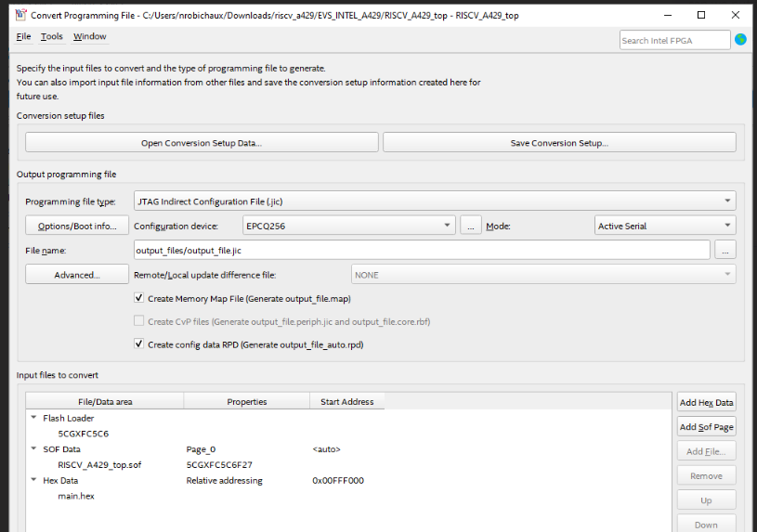
Task: Click the File name text field
Action: tap(422, 250)
